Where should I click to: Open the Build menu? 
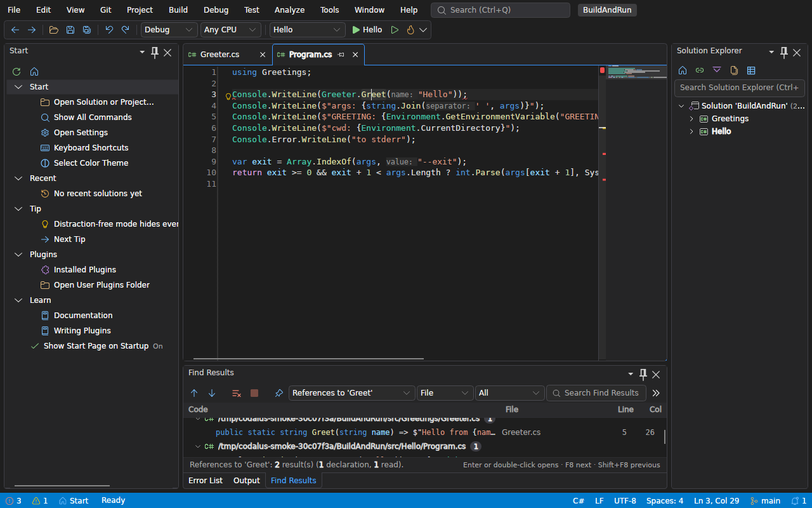point(178,10)
